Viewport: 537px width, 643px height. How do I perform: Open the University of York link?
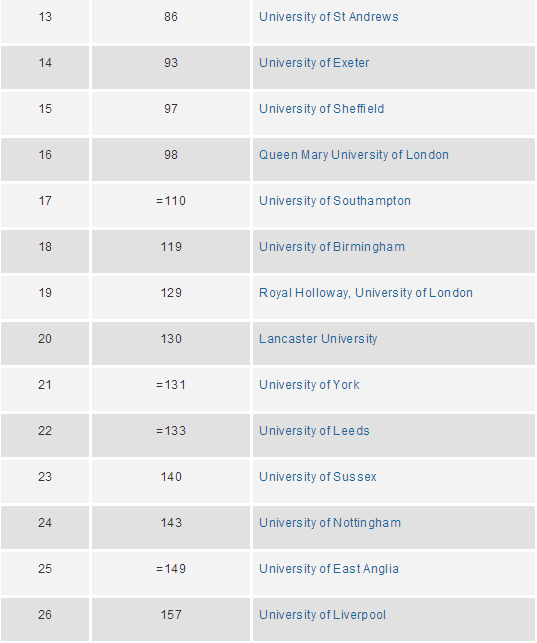pos(309,384)
